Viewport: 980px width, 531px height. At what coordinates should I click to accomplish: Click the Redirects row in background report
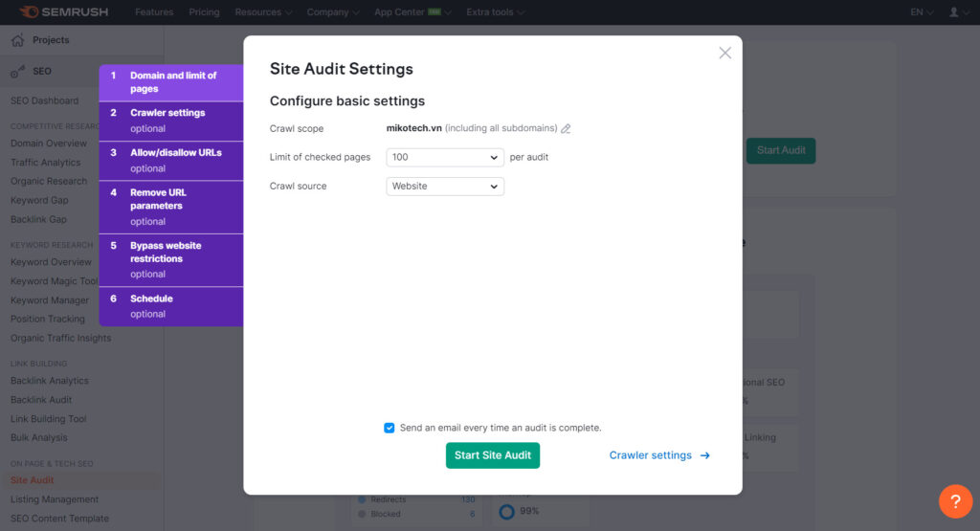[416, 499]
